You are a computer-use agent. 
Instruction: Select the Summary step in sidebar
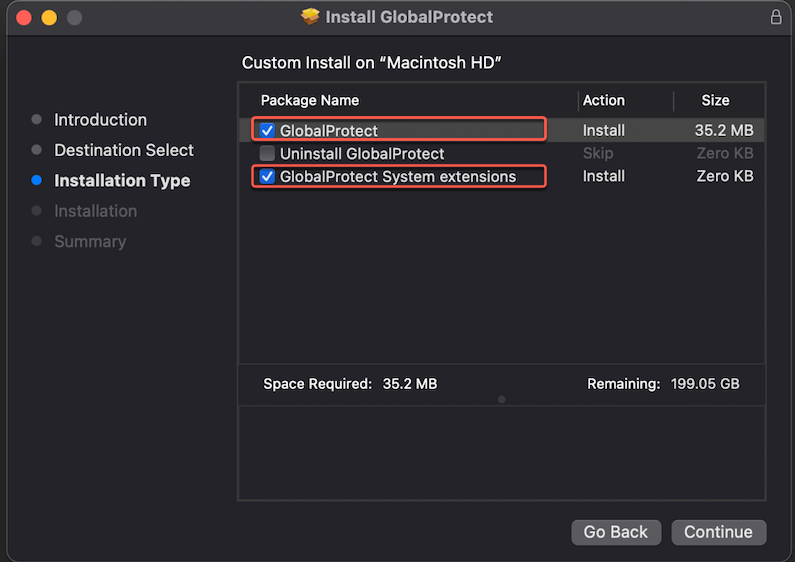(x=90, y=241)
